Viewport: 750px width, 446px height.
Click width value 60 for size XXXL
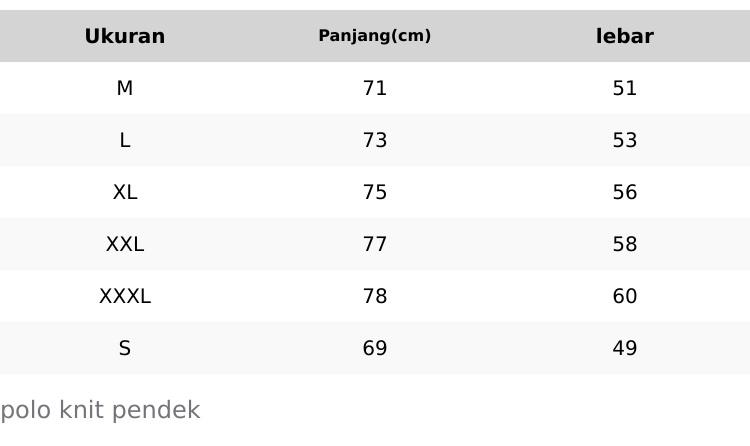[625, 296]
